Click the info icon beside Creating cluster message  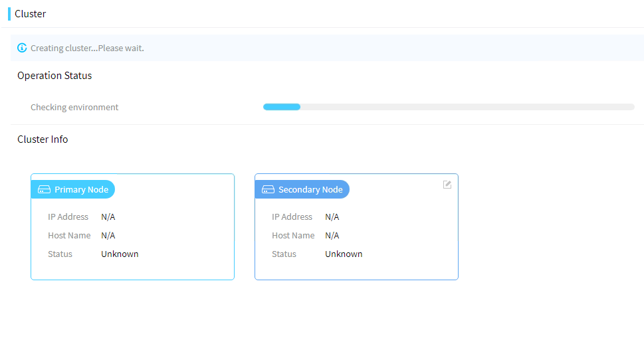point(22,48)
